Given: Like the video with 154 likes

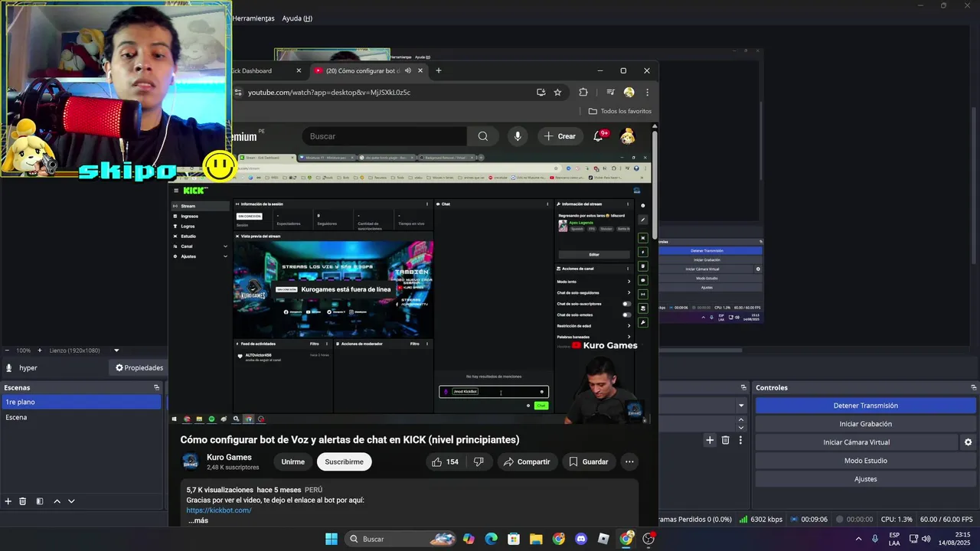Looking at the screenshot, I should (x=445, y=461).
